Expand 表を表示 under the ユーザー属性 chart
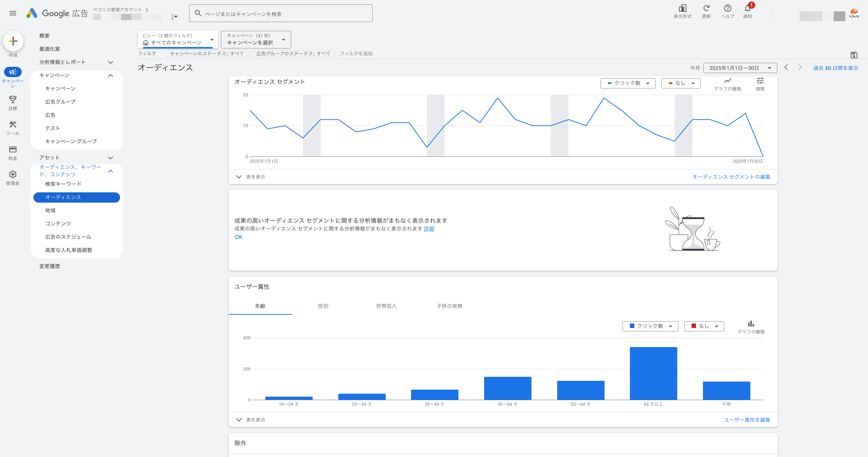This screenshot has height=457, width=868. (250, 420)
